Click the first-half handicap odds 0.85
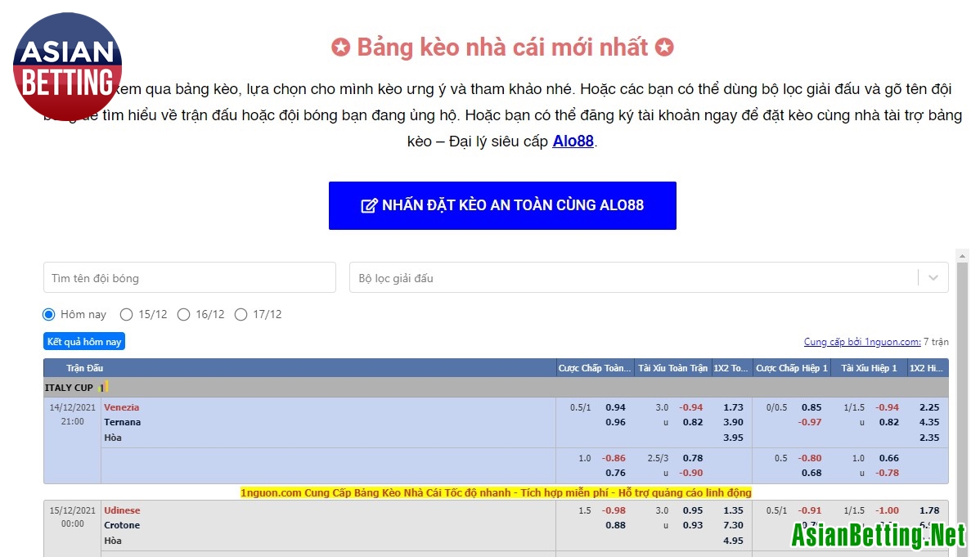This screenshot has width=980, height=557. (811, 407)
